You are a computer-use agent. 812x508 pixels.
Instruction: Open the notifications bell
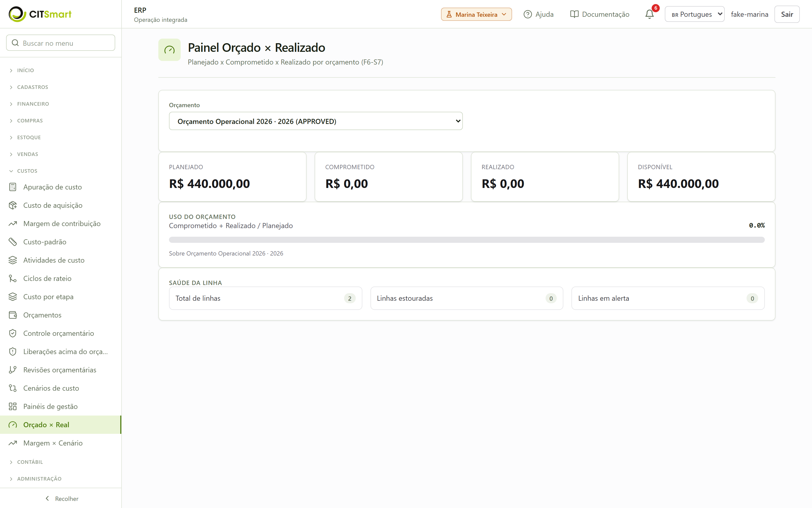pos(650,14)
